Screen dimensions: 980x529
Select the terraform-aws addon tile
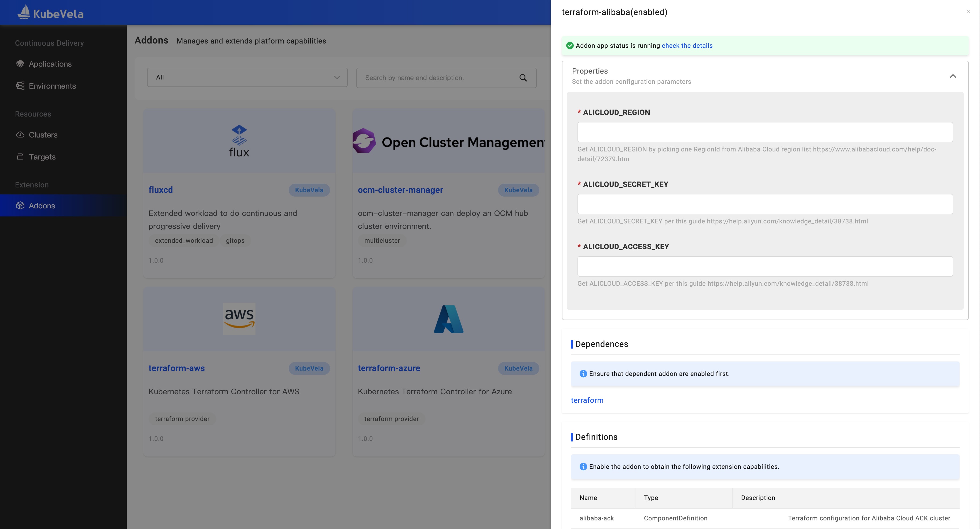[239, 372]
